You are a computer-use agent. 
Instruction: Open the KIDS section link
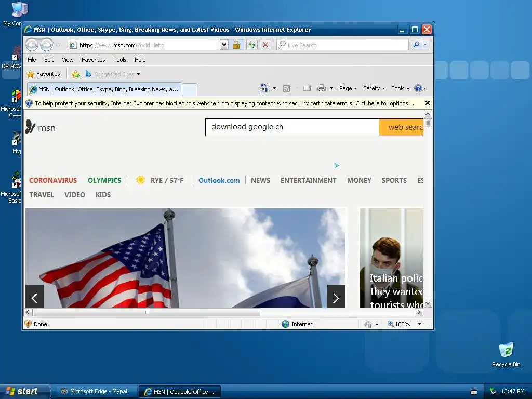tap(103, 195)
